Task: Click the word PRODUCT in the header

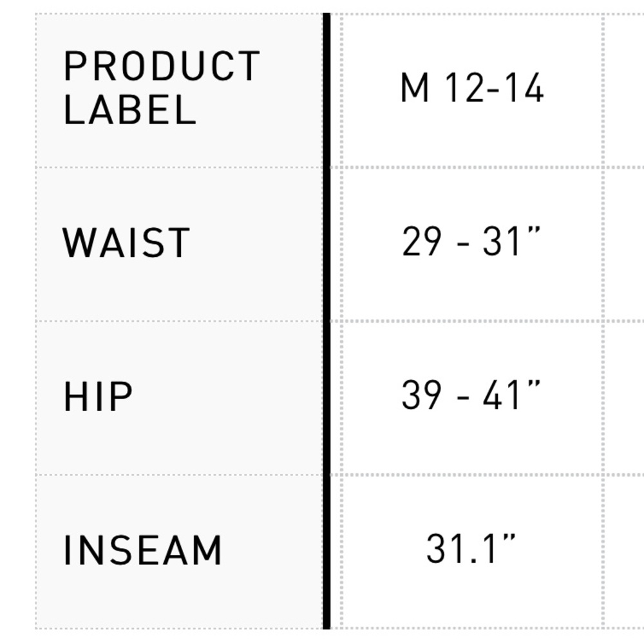Action: coord(162,66)
